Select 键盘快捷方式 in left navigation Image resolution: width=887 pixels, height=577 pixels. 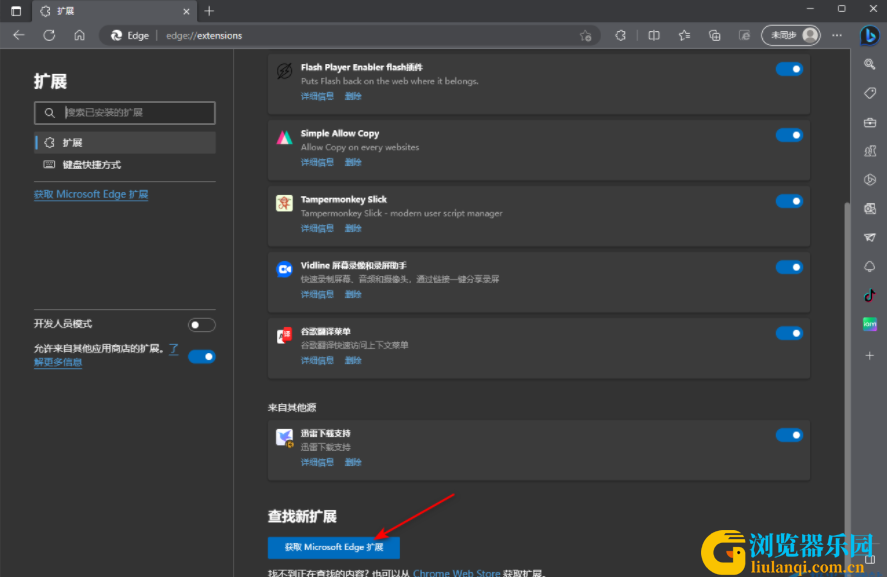pyautogui.click(x=125, y=165)
